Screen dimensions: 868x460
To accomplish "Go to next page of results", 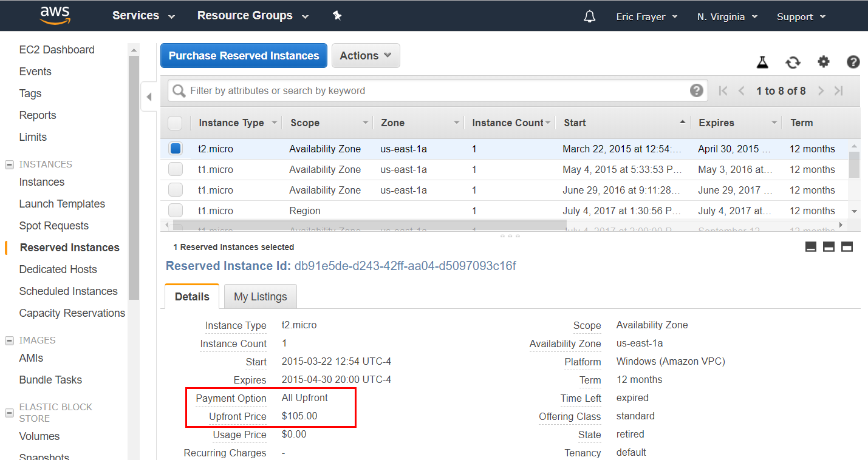I will click(x=821, y=91).
